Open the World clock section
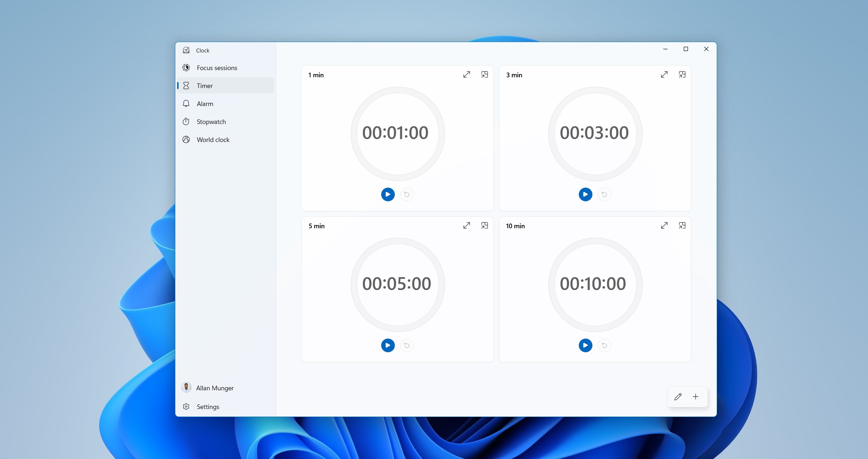Screen dimensions: 868x459 click(213, 139)
